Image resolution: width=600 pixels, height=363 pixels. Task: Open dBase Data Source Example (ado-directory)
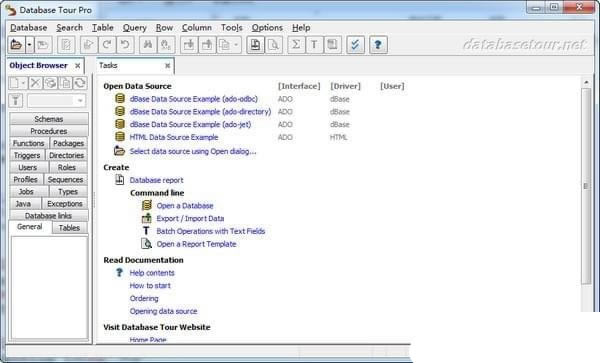pos(200,112)
